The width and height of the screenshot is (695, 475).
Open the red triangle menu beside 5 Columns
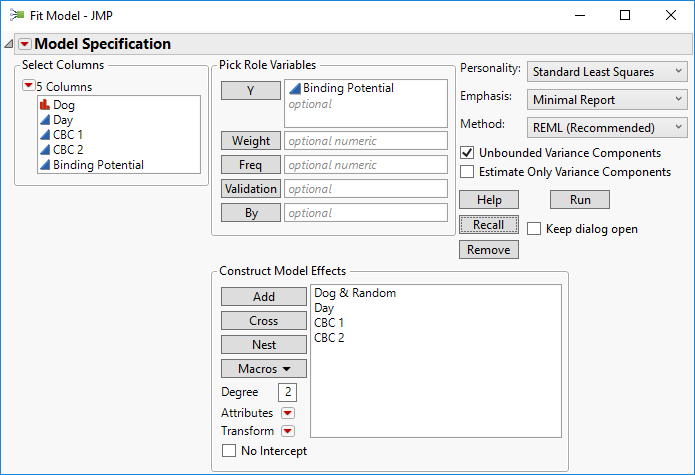coord(29,86)
